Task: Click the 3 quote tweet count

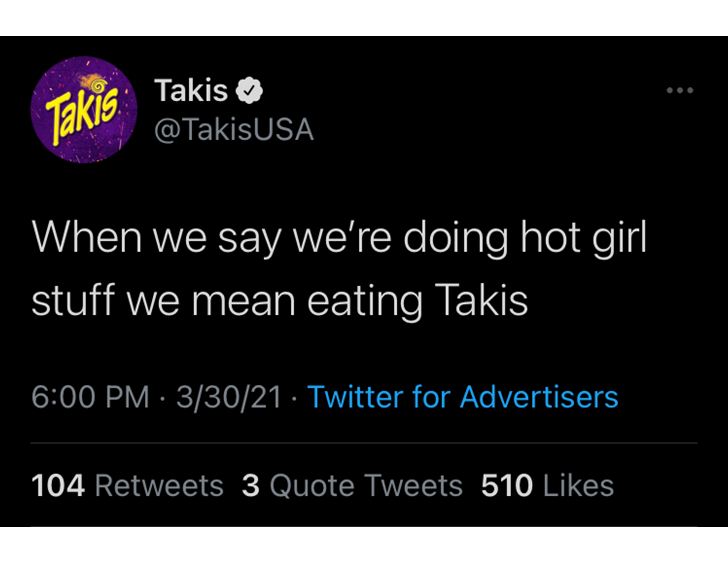Action: [251, 486]
